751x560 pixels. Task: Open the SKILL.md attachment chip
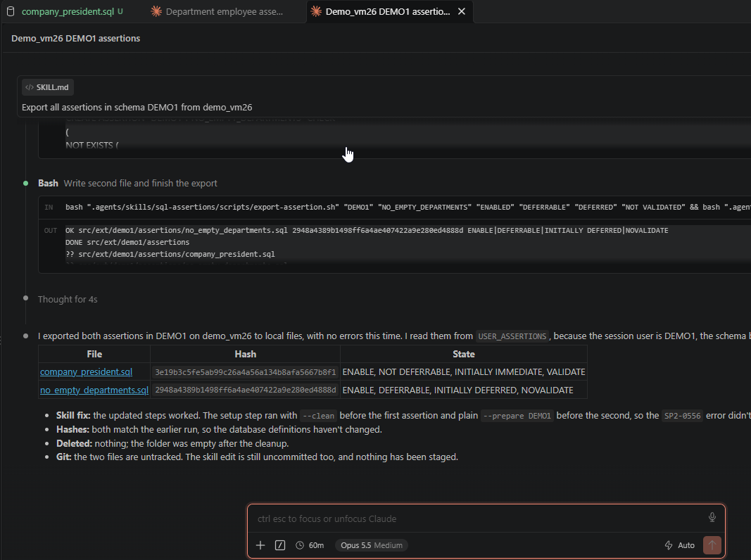click(x=47, y=87)
